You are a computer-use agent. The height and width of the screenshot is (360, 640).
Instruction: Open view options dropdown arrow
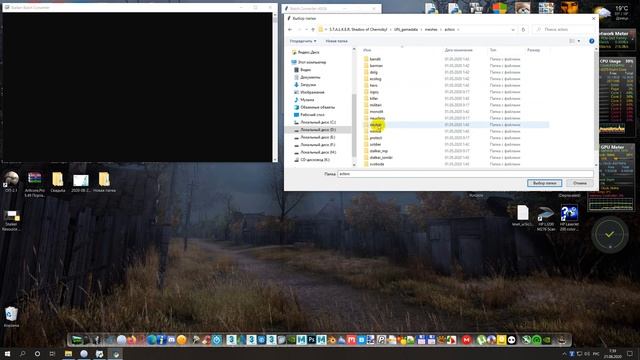(579, 41)
